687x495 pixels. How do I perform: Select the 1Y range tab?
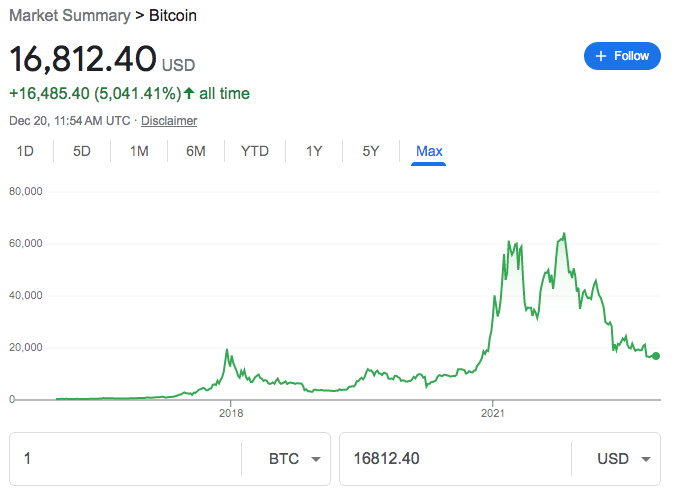314,152
